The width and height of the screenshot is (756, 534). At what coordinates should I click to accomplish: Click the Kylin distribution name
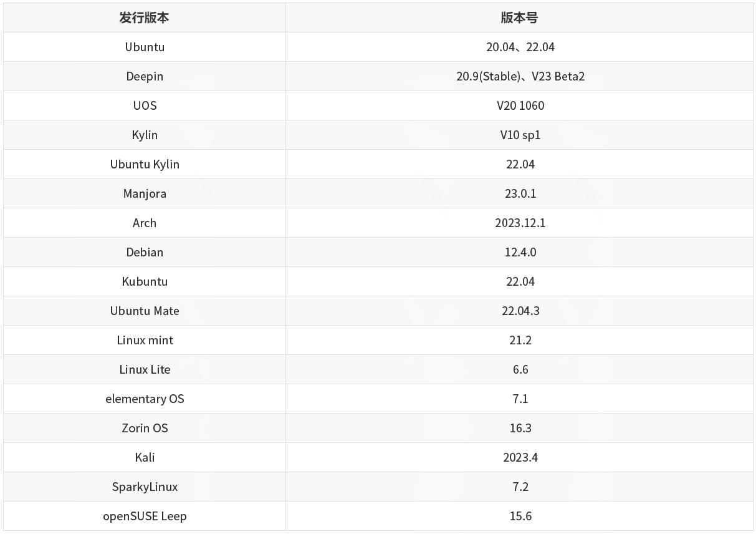click(145, 135)
